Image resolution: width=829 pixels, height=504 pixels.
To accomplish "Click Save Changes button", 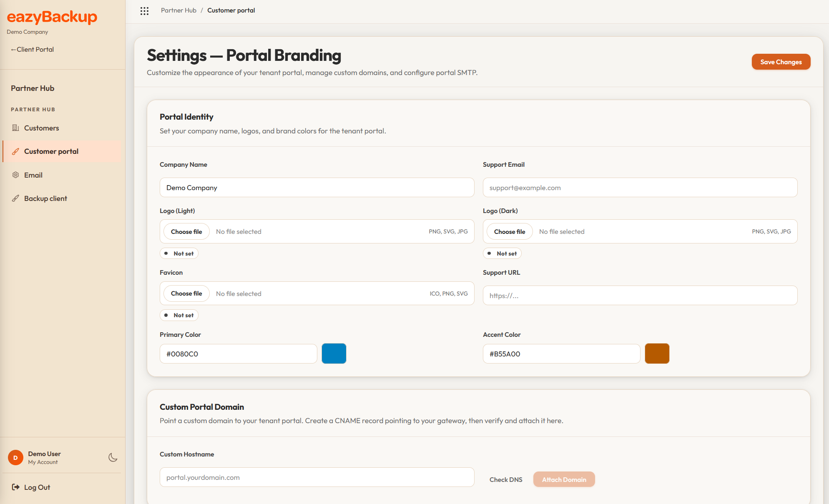I will click(781, 62).
